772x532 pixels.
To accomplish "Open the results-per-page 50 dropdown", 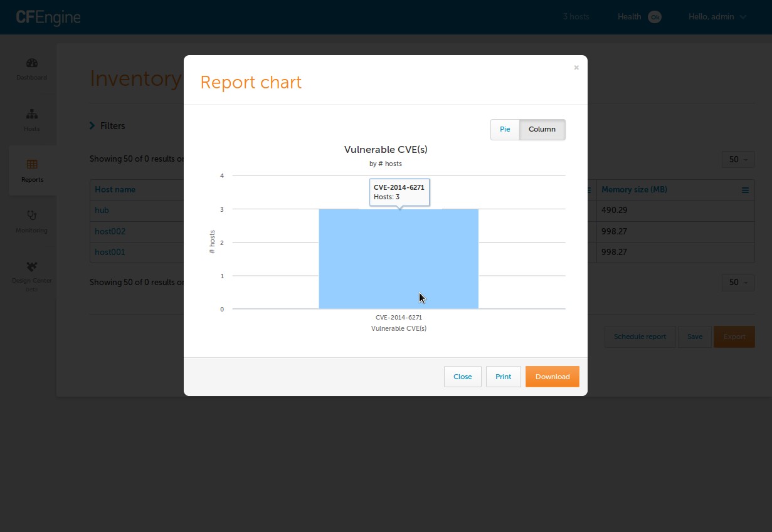I will (738, 160).
